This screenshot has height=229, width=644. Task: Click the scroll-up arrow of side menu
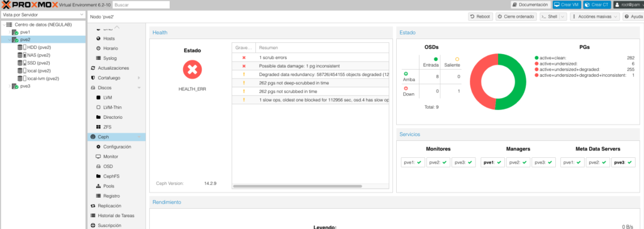tap(116, 27)
